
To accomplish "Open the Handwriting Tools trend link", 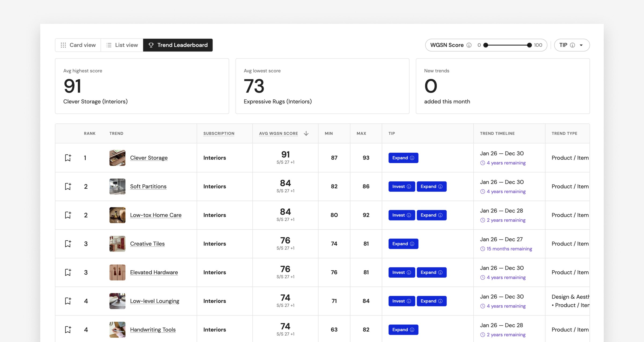I will [x=153, y=330].
